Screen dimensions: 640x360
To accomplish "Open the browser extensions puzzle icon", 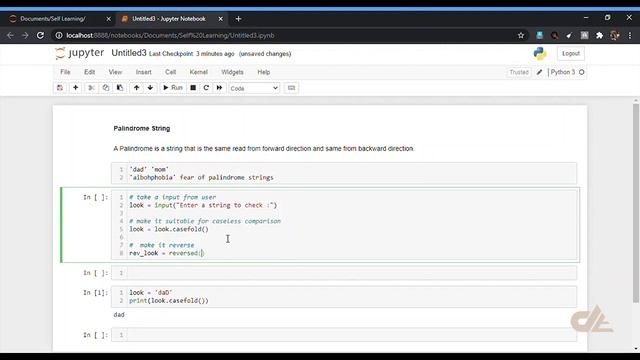I will 599,36.
